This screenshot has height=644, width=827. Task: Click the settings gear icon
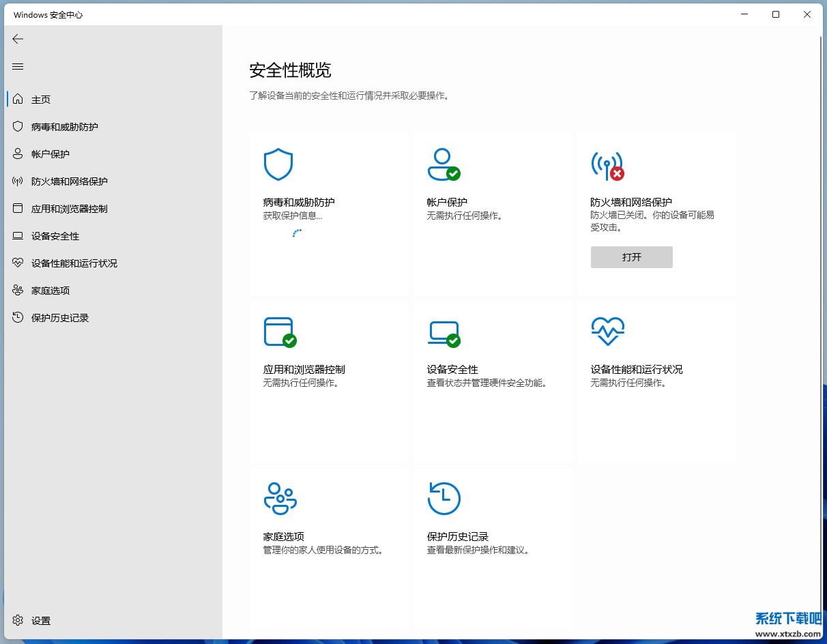[18, 620]
